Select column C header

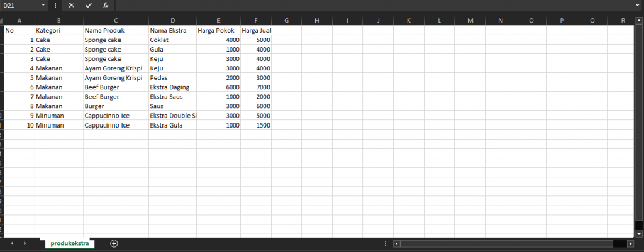coord(116,20)
